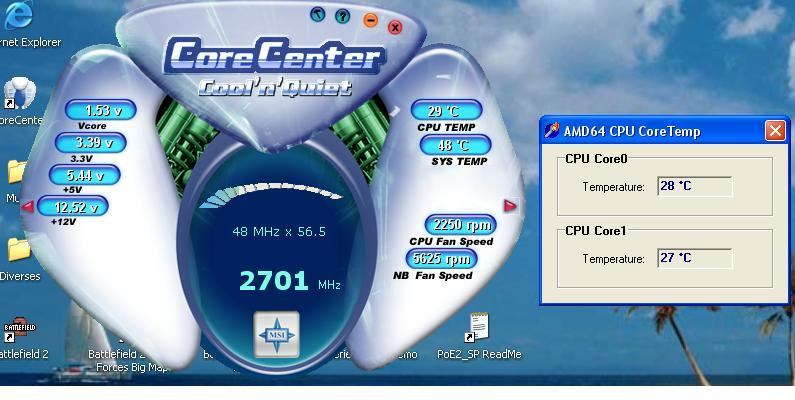This screenshot has width=795, height=400.
Task: Click the CPU Core0 temperature field
Action: point(695,186)
